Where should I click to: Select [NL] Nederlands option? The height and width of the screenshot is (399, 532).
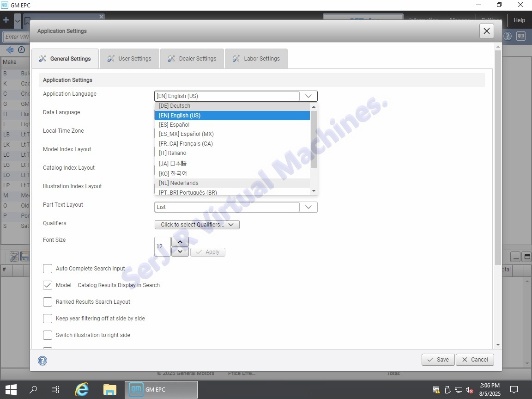click(232, 183)
